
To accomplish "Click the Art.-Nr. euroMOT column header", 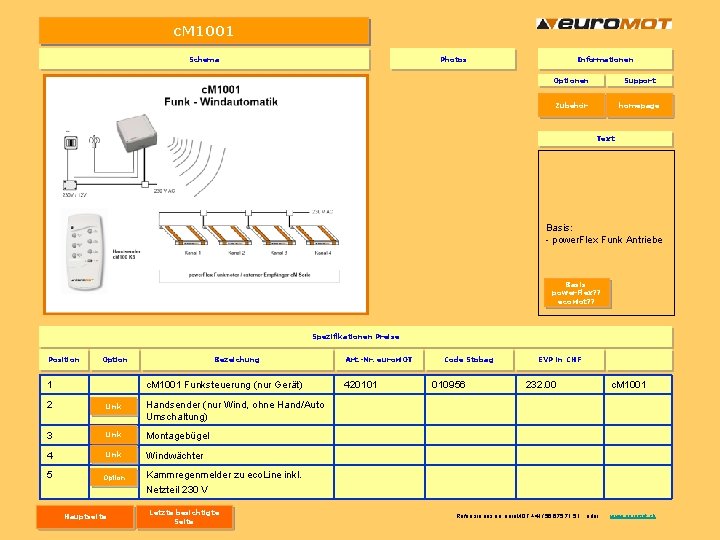I will pos(379,360).
